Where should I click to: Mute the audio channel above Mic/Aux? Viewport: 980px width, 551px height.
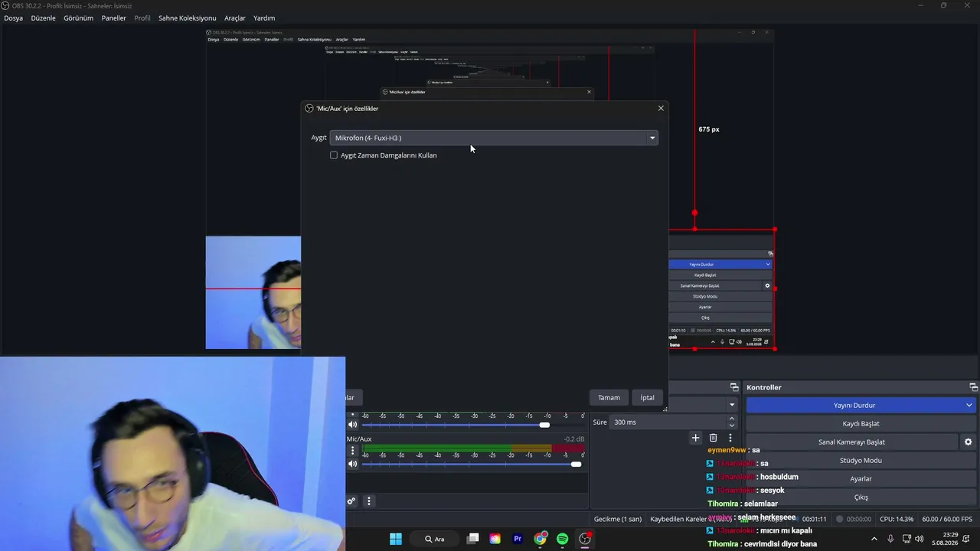[x=353, y=425]
